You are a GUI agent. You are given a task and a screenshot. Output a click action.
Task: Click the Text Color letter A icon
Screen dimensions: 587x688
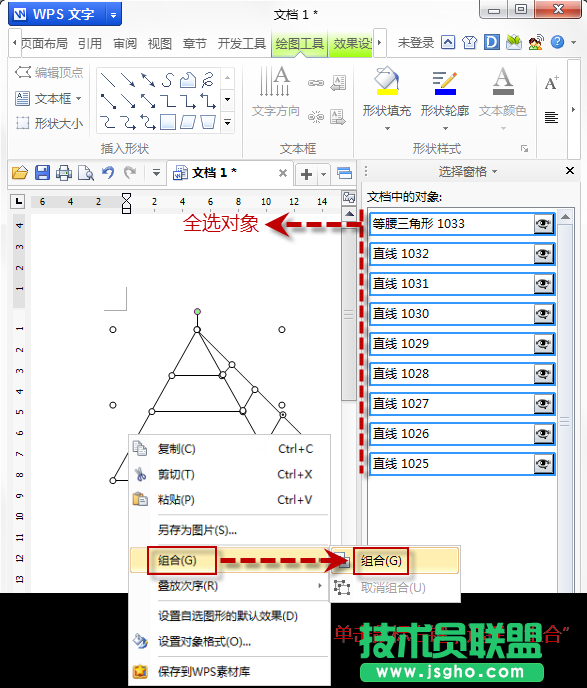503,81
